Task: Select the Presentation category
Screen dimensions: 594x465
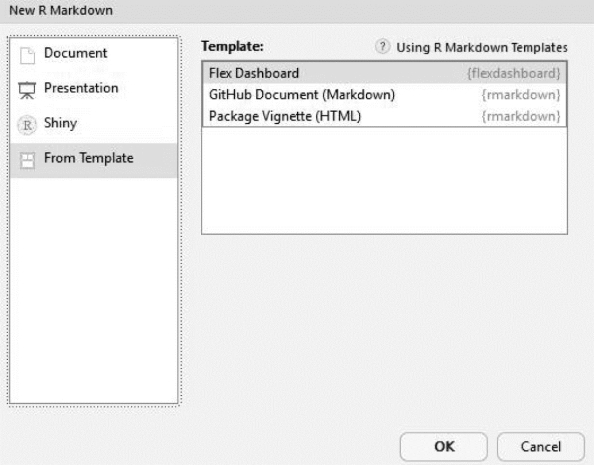Action: 94,91
